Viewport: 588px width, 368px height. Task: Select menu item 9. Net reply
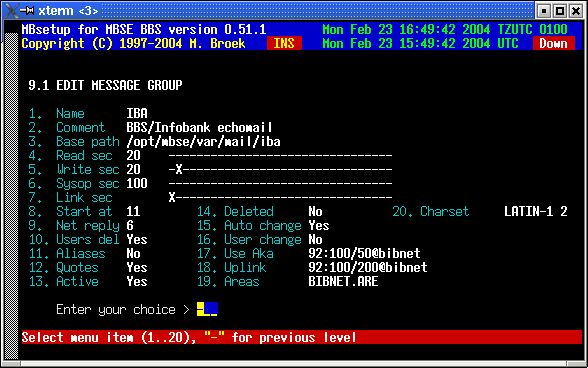click(74, 226)
